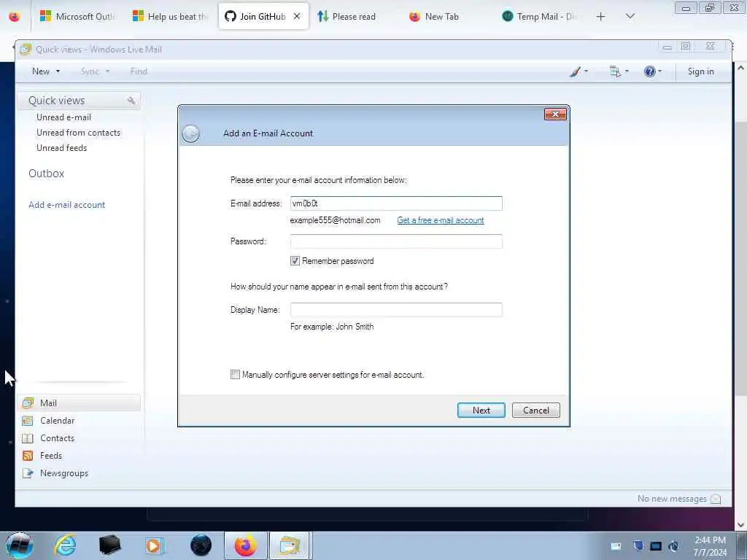Close the Add an E-mail Account dialog
Image resolution: width=747 pixels, height=560 pixels.
555,114
